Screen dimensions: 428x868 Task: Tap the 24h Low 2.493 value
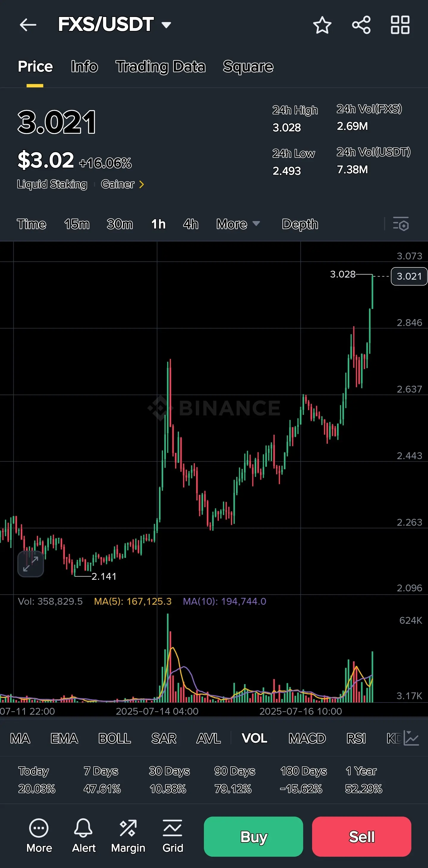[x=287, y=171]
